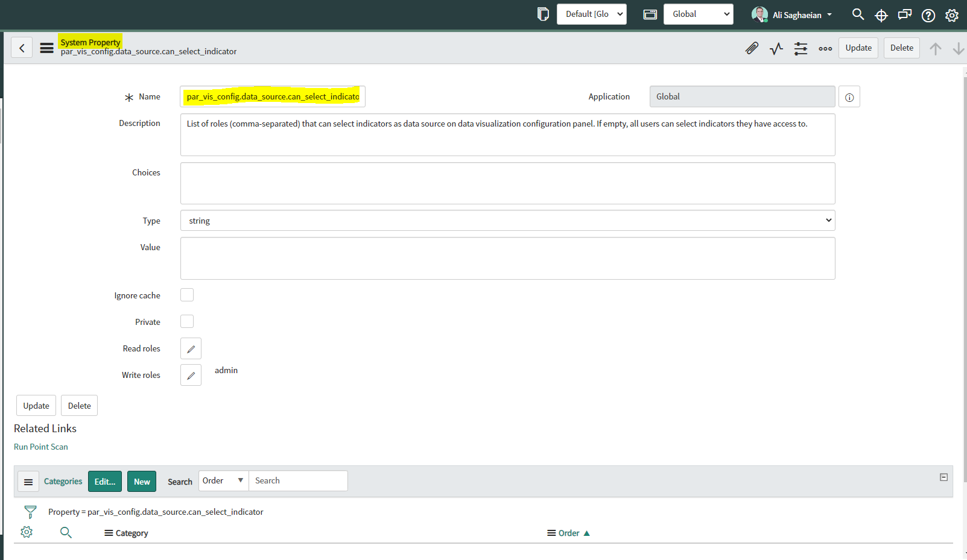967x560 pixels.
Task: Open the Global application scope dropdown
Action: coord(698,14)
